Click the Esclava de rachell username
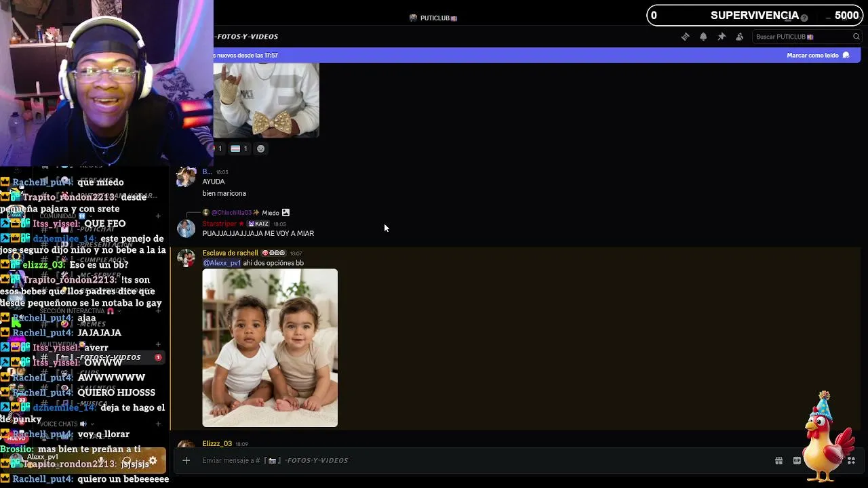Image resolution: width=868 pixels, height=488 pixels. click(230, 253)
